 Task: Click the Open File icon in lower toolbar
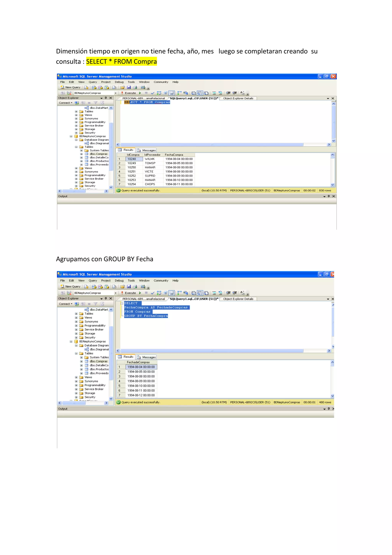(x=123, y=287)
